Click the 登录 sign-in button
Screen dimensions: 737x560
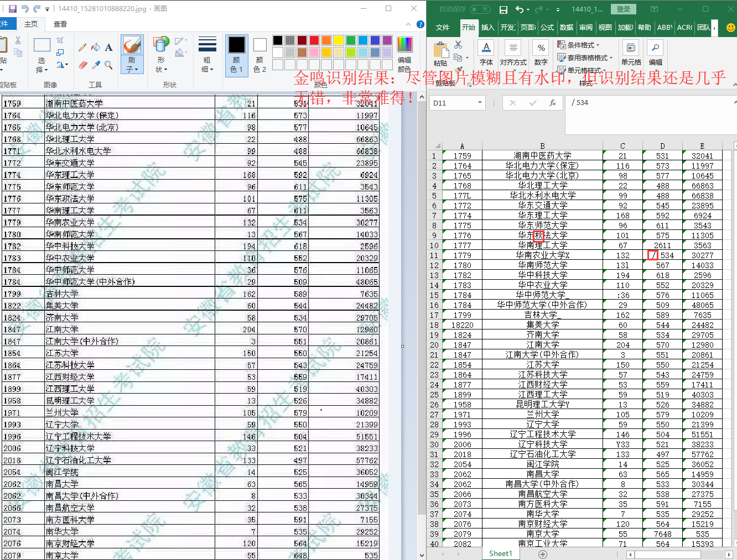(624, 9)
